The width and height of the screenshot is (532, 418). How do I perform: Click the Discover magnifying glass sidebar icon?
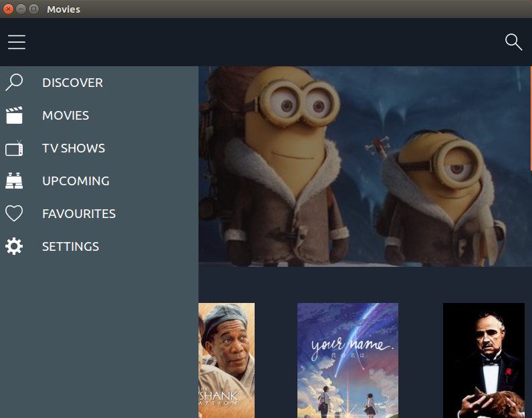pyautogui.click(x=14, y=82)
